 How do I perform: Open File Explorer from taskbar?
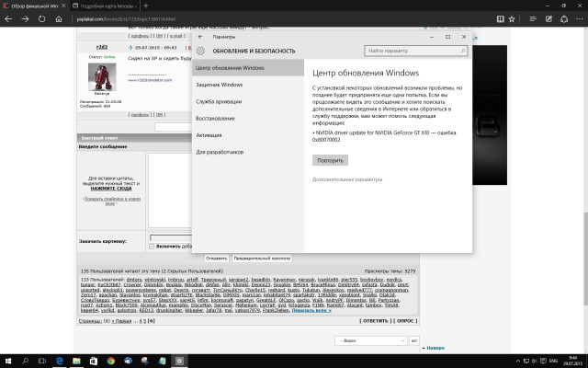click(x=76, y=361)
